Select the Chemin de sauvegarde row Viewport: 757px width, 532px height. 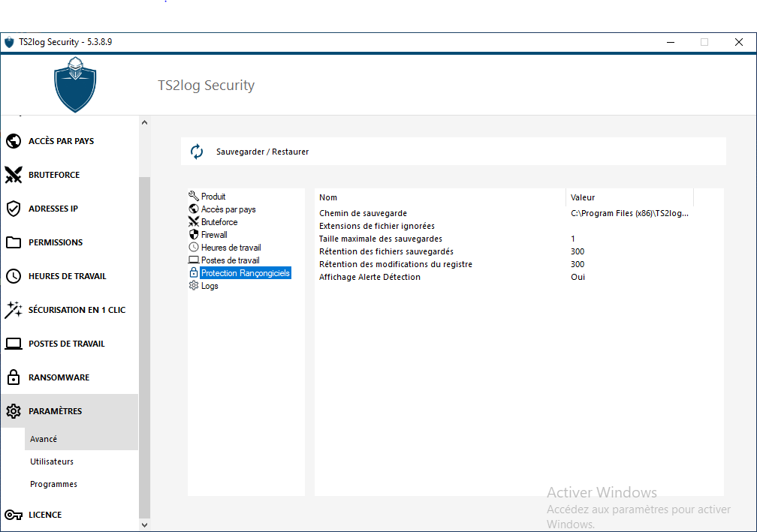(x=504, y=213)
